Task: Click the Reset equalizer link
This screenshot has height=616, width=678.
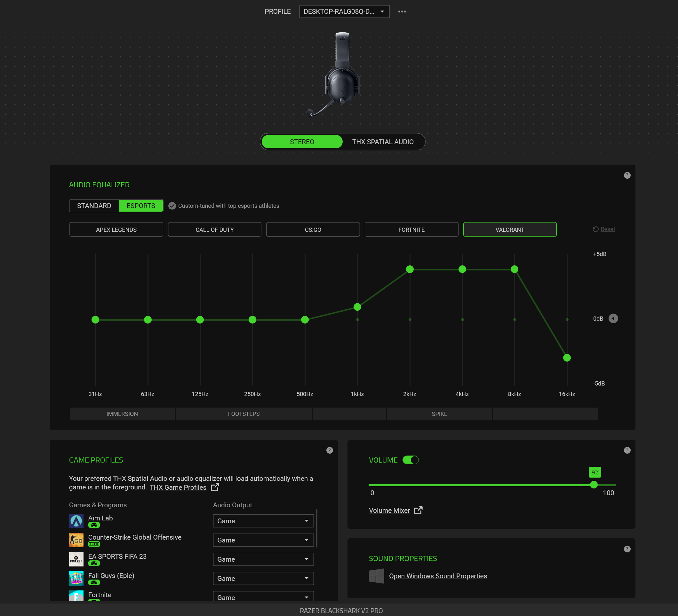Action: pos(607,229)
